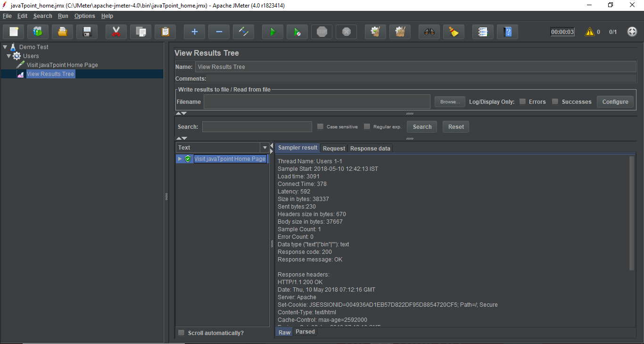The image size is (644, 344).
Task: Open the Text renderer dropdown
Action: [223, 148]
